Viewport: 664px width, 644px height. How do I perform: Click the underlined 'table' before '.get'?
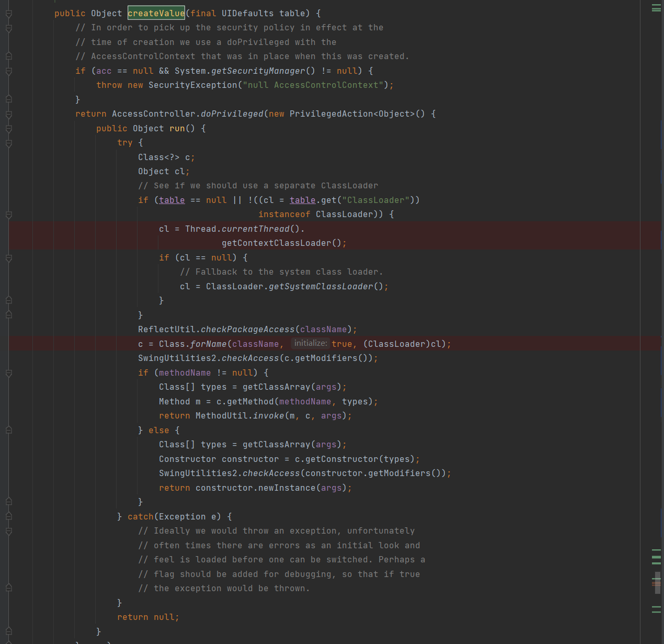click(x=302, y=200)
